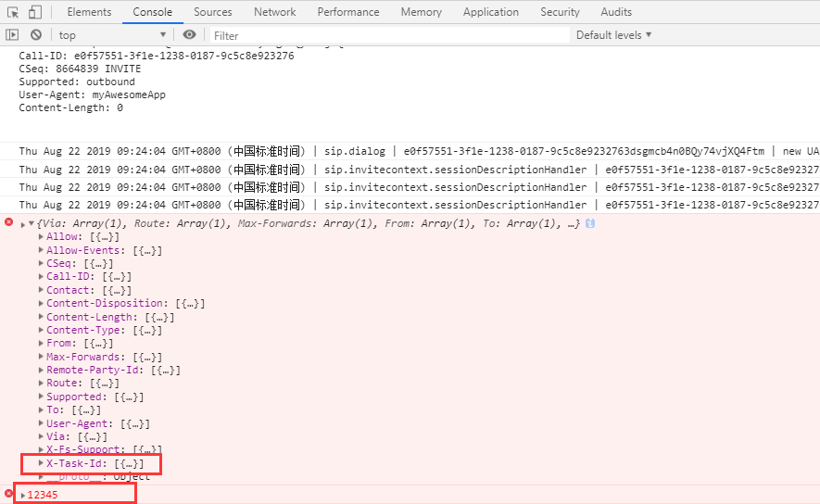Create a live expression with the eye icon
This screenshot has height=504, width=820.
pos(189,34)
